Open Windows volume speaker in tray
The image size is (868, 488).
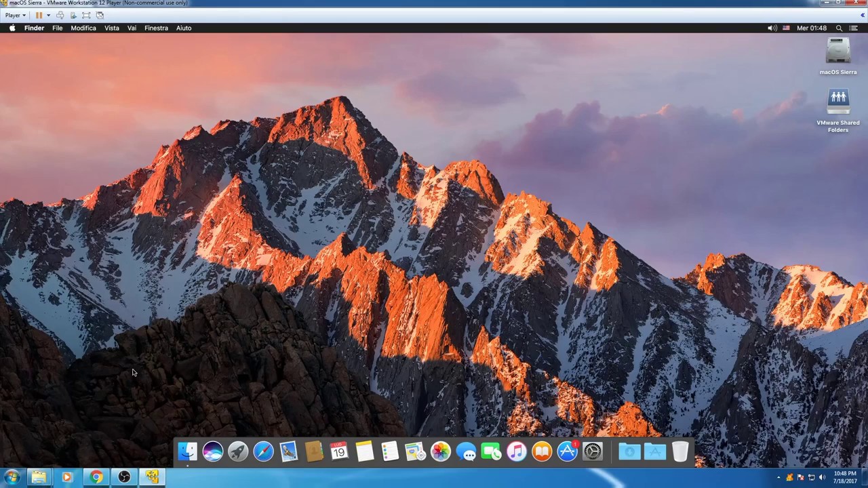[x=822, y=478]
